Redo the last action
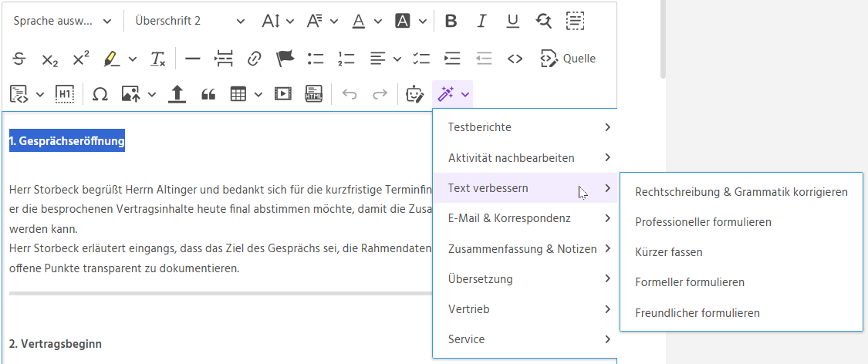The width and height of the screenshot is (868, 364). 380,95
